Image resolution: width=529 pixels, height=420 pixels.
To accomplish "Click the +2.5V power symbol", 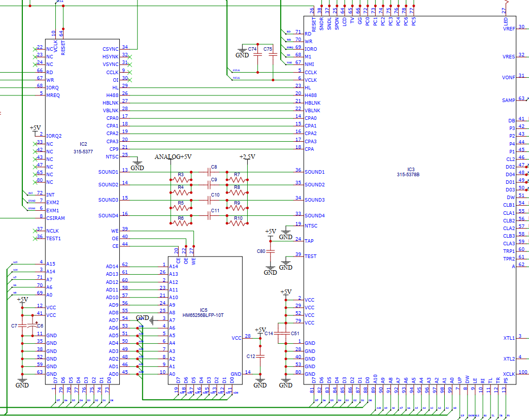I will (247, 157).
